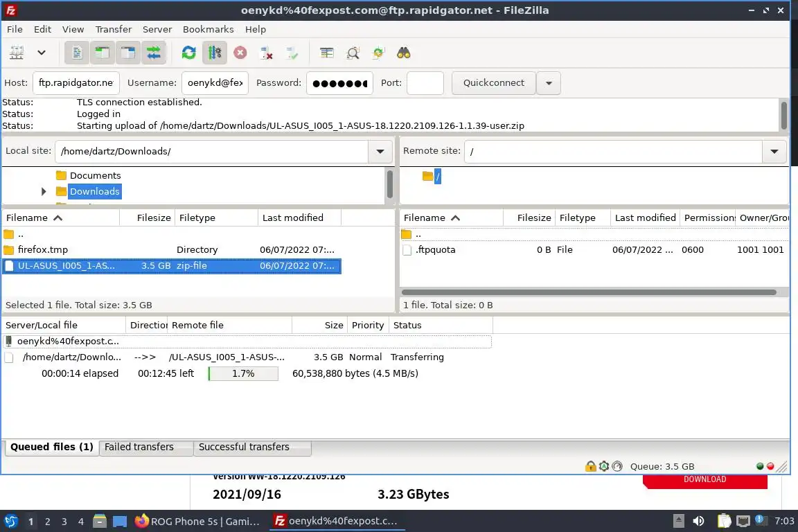Select Documents folder in local tree
This screenshot has width=798, height=532.
pos(95,176)
